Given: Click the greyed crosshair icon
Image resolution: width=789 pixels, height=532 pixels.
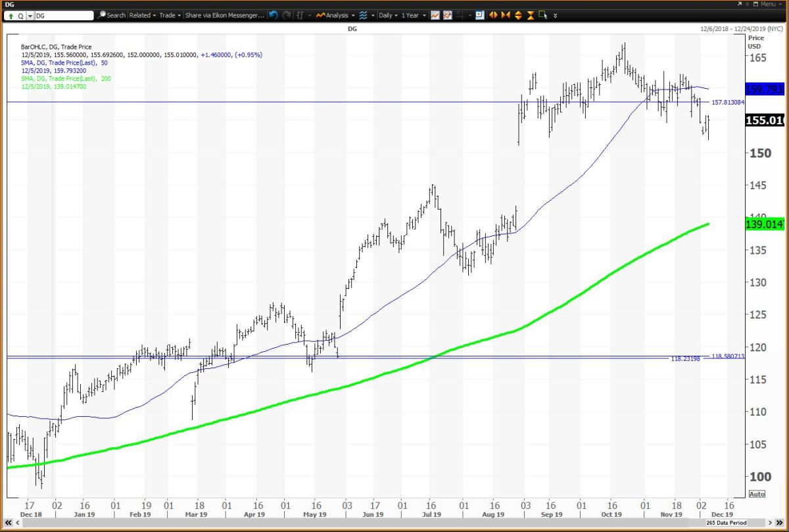Looking at the screenshot, I should [460, 15].
